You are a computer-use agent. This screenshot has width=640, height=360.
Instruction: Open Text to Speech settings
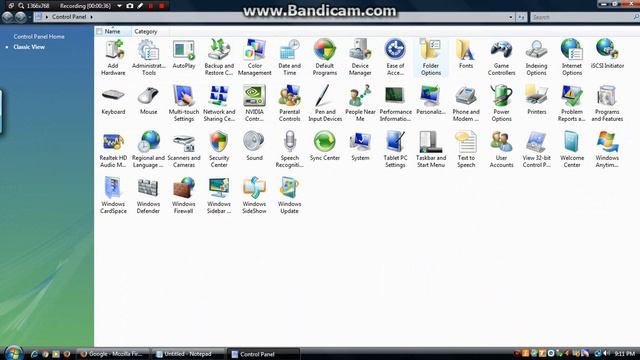click(466, 150)
